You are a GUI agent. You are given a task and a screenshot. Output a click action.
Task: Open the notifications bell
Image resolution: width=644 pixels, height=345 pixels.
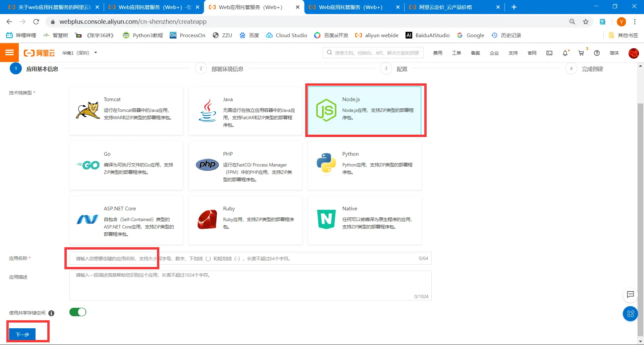pos(565,53)
